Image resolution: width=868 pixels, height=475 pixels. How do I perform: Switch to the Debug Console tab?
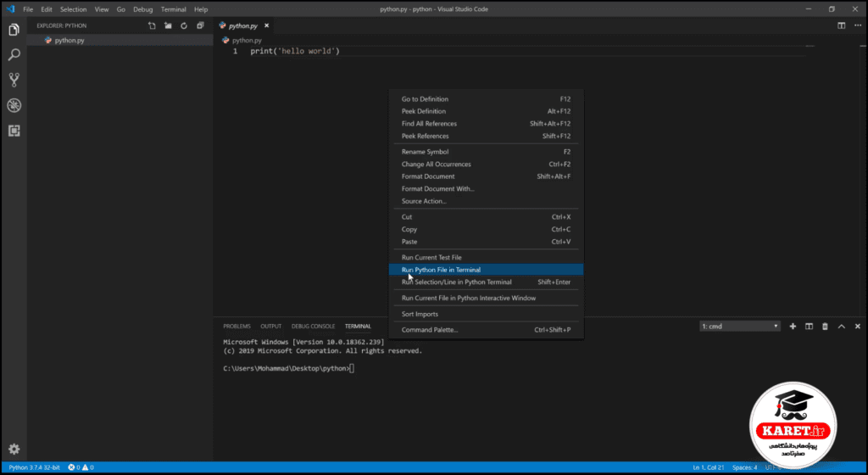pos(313,326)
